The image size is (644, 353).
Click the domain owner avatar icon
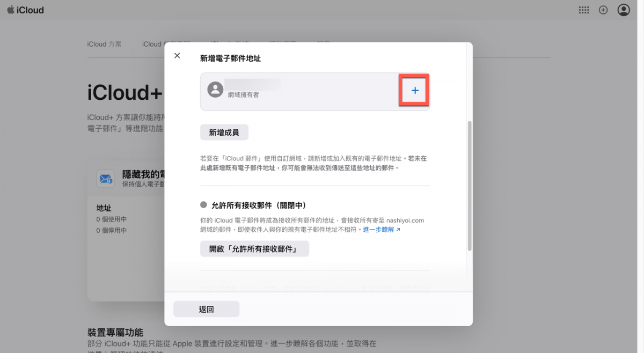215,90
